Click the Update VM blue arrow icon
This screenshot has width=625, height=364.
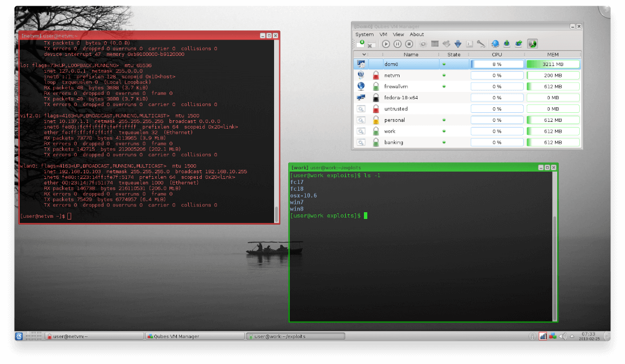point(458,44)
